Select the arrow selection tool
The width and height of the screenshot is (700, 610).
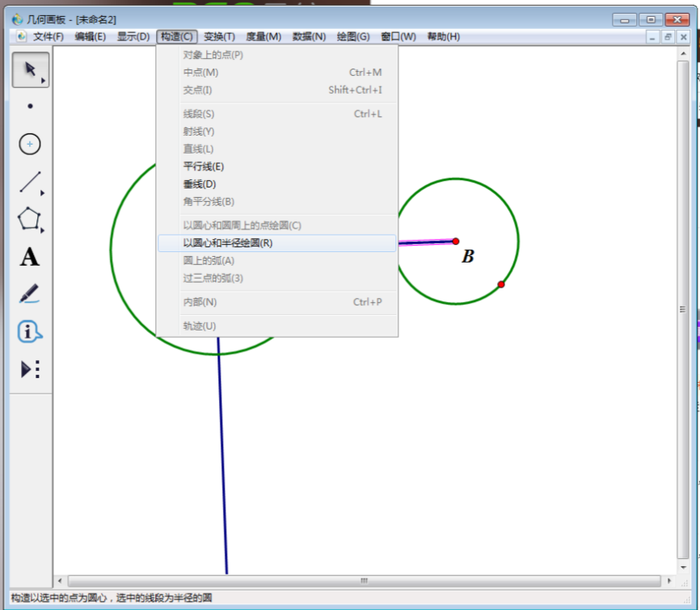click(31, 69)
